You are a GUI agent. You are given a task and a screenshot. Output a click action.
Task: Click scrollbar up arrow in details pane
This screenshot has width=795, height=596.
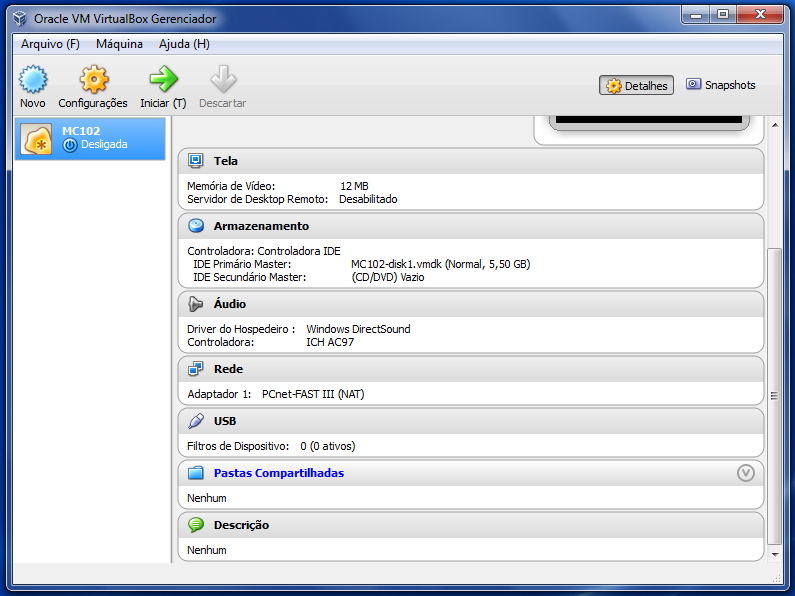coord(775,125)
